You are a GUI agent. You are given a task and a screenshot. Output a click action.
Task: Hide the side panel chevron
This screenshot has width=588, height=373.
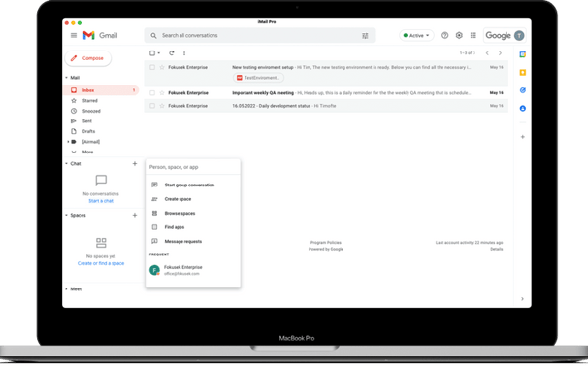click(522, 299)
